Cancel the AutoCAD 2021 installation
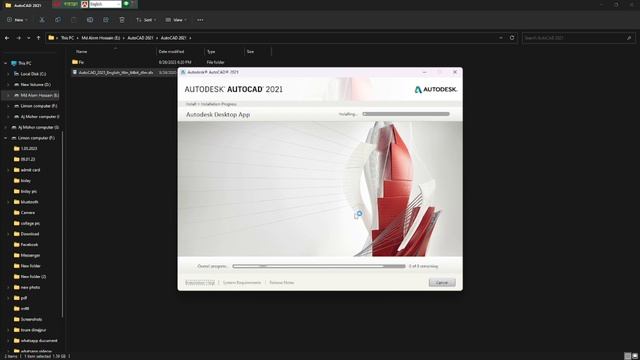The height and width of the screenshot is (360, 640). (x=442, y=282)
